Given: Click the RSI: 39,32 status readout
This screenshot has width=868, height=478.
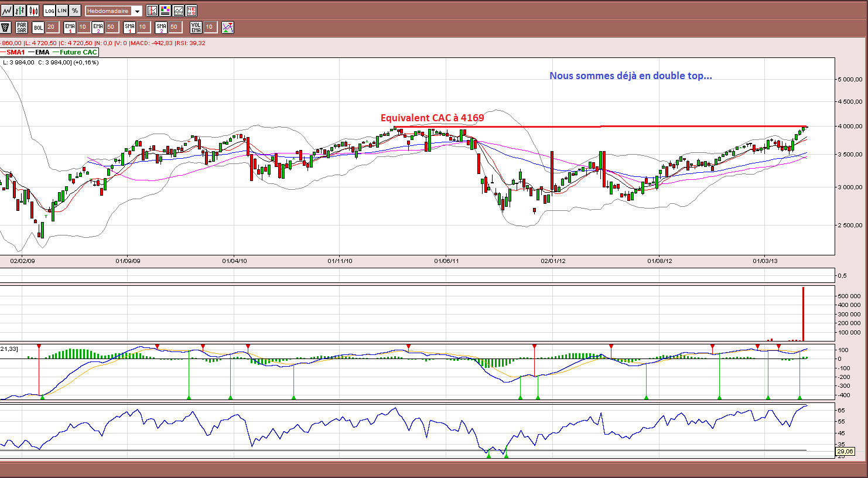Looking at the screenshot, I should point(190,43).
